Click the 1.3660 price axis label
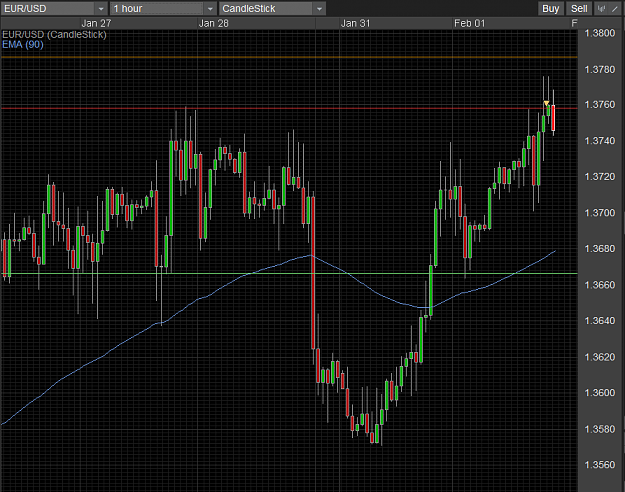Screen dimensions: 625x492 599,285
